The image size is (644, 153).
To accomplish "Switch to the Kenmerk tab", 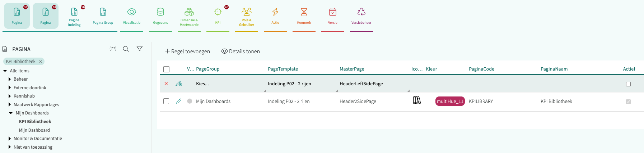I will coord(304,16).
